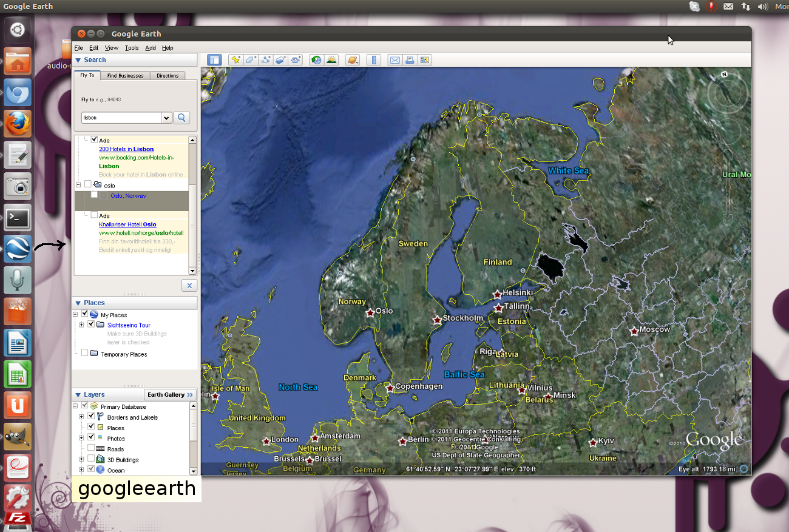The width and height of the screenshot is (789, 532).
Task: Open the planet switcher icon (Saturn)
Action: tap(353, 60)
